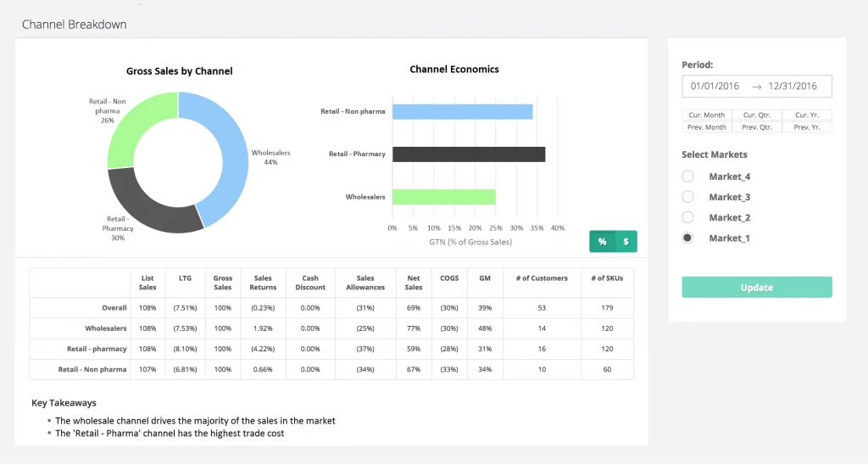The height and width of the screenshot is (465, 868).
Task: Click the Prev. Yr. period shortcut
Action: click(x=806, y=127)
